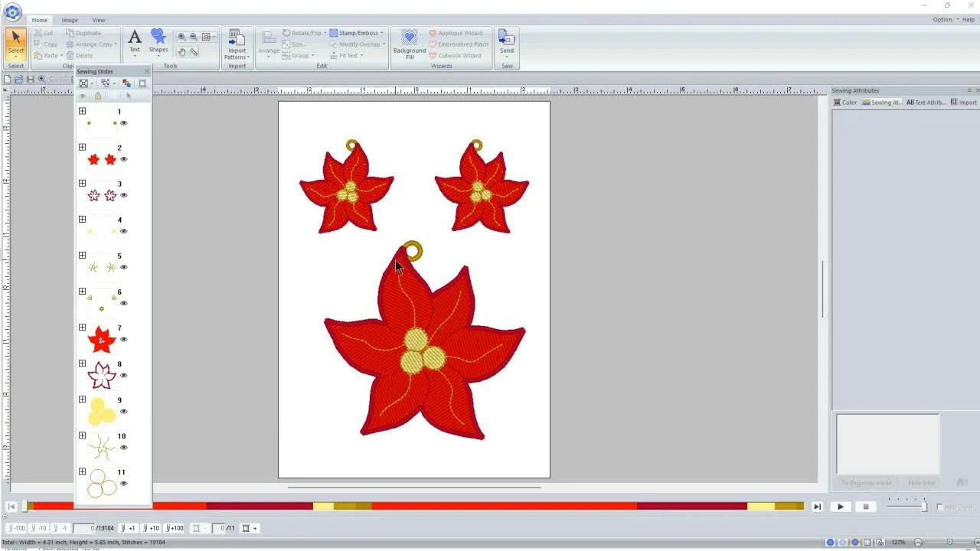Click the lock icon in Sewing Order header
Viewport: 980px width, 551px height.
pyautogui.click(x=97, y=96)
